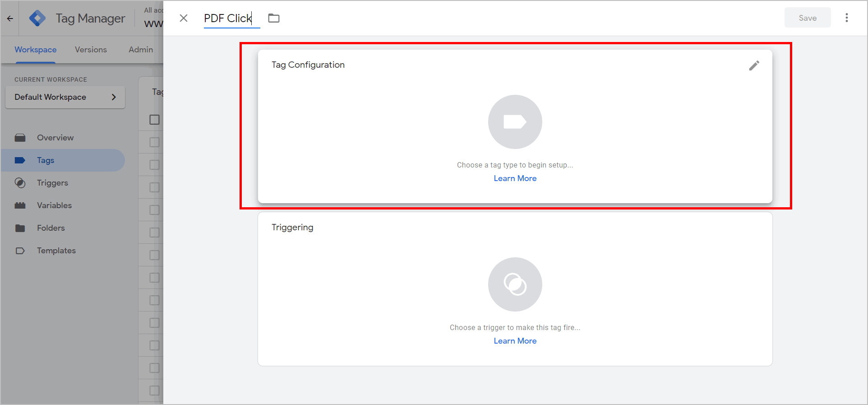Open Learn More link under Tag Configuration
Viewport: 868px width, 405px height.
[x=515, y=178]
